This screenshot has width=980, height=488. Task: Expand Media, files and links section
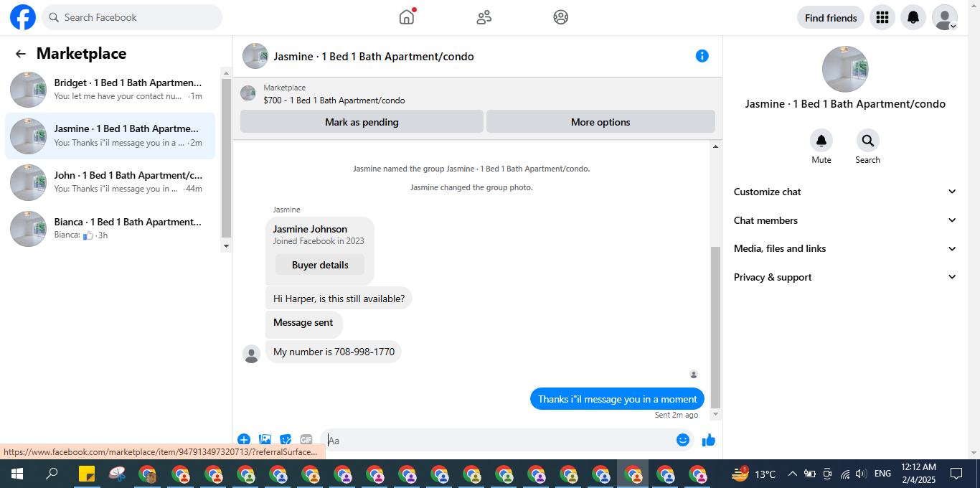click(x=845, y=248)
